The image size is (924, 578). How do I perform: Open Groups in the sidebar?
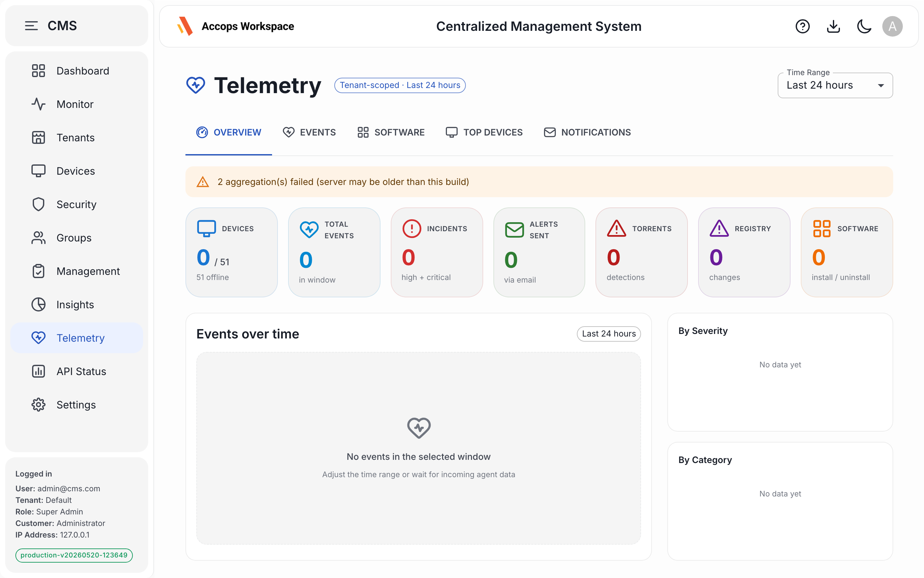tap(77, 238)
